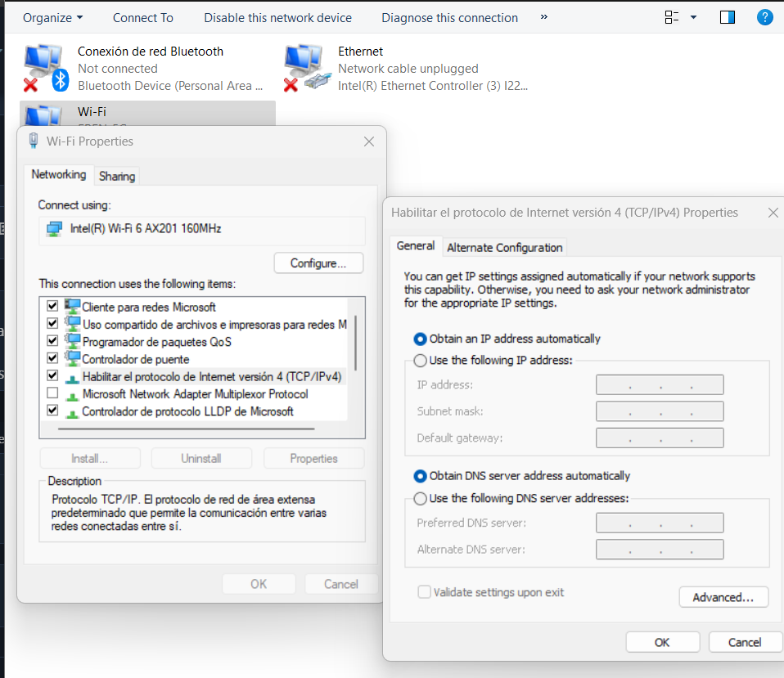Select Use the following DNS server addresses
This screenshot has height=678, width=784.
click(421, 498)
